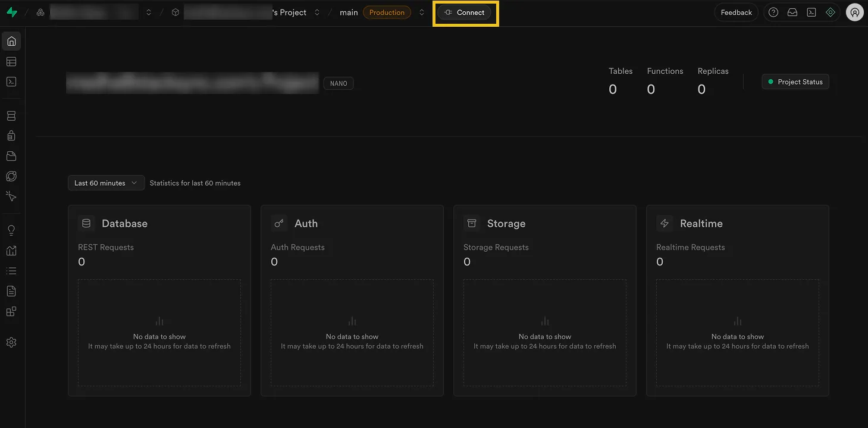The width and height of the screenshot is (868, 428).
Task: Open the Storage folder icon in sidebar
Action: [11, 156]
